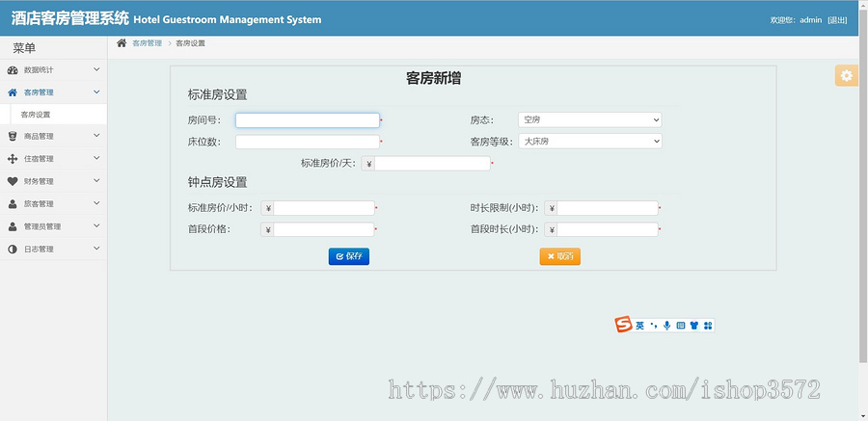Viewport: 868px width, 421px height.
Task: Expand the 日志管理 menu chevron
Action: (96, 249)
